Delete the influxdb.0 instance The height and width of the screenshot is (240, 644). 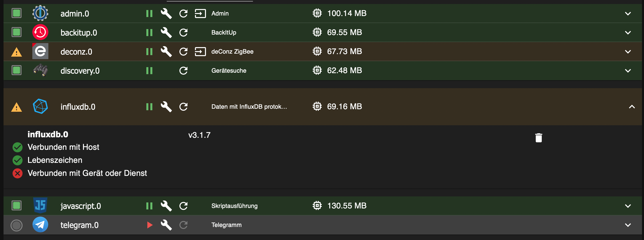(x=539, y=138)
